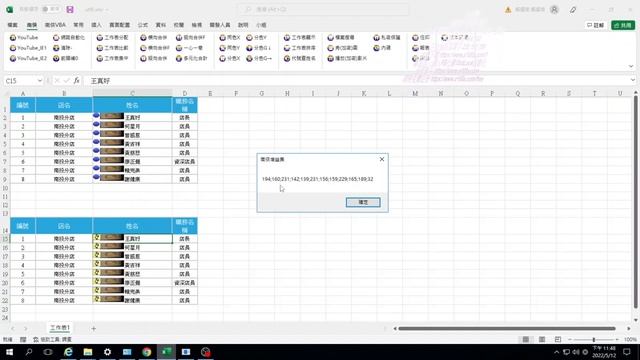
Task: Click the taskbar search magnifier
Action: pyautogui.click(x=29, y=352)
